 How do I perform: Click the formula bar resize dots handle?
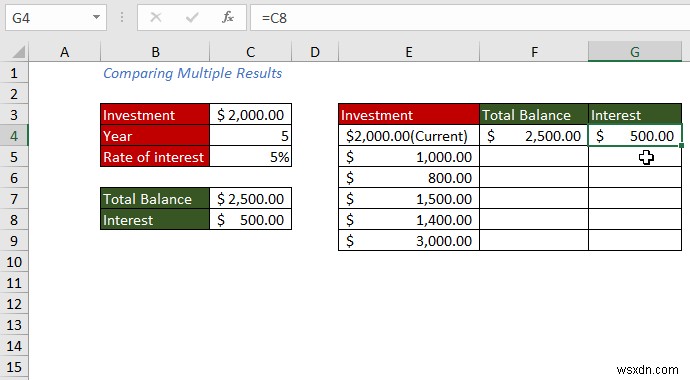click(122, 18)
